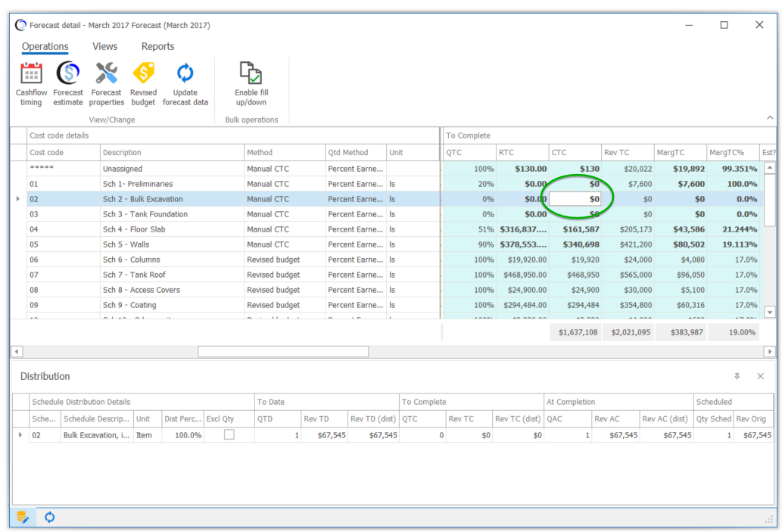Click the Excl Qty column header
This screenshot has width=782, height=532.
click(x=229, y=418)
